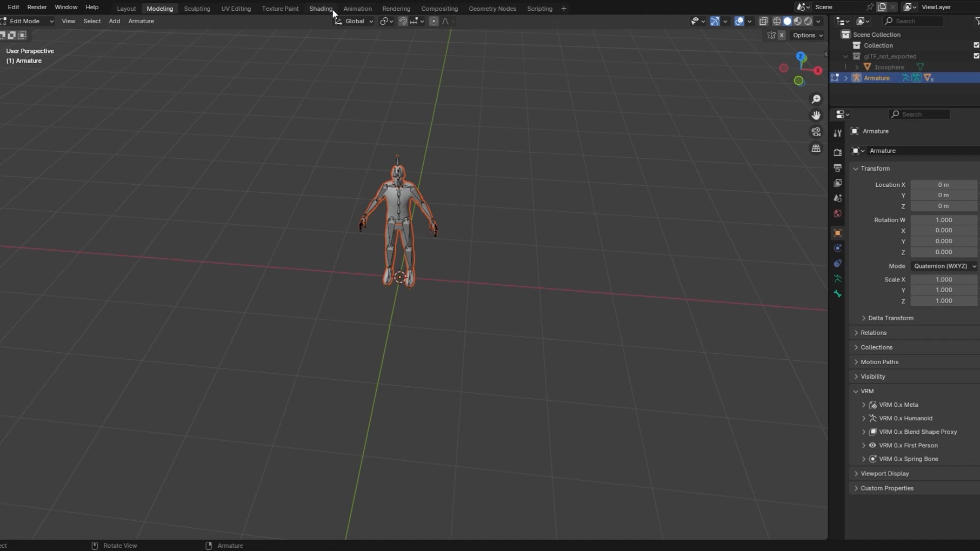Toggle proportional editing in the header
Screen dimensions: 980x551
tap(434, 21)
